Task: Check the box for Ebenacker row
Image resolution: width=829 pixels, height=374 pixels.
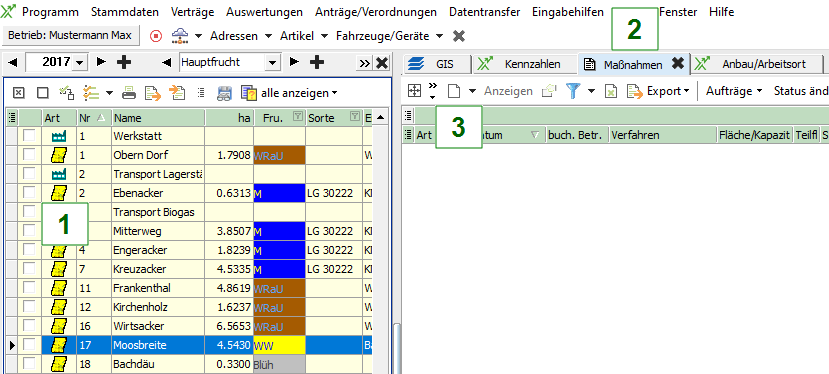Action: (29, 193)
